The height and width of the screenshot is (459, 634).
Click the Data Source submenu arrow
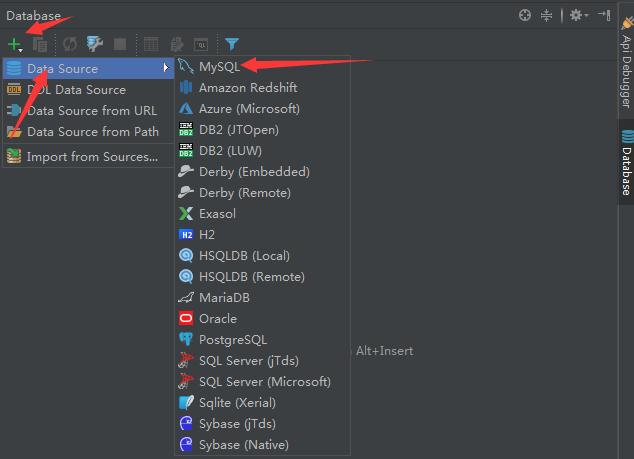pos(166,68)
